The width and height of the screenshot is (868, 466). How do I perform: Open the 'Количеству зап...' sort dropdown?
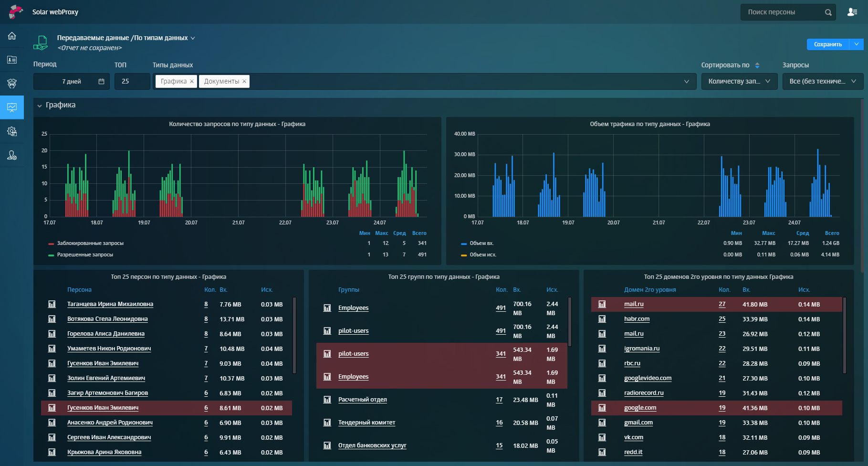pyautogui.click(x=739, y=82)
